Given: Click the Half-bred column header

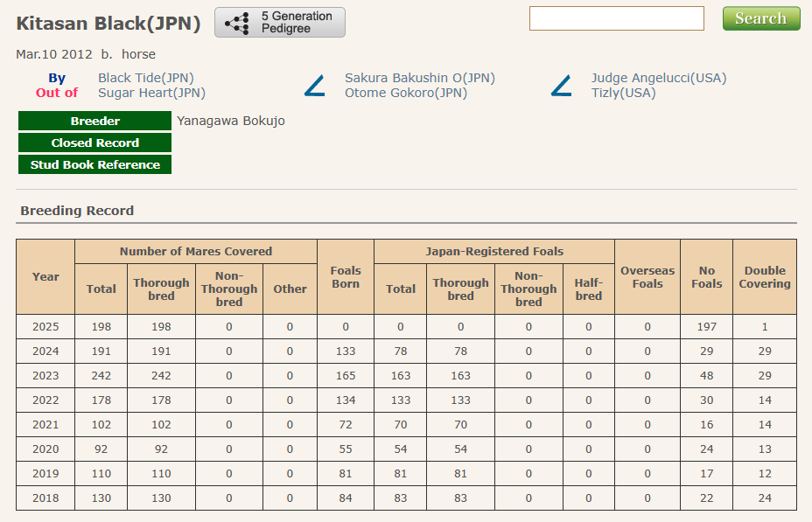Looking at the screenshot, I should 589,289.
